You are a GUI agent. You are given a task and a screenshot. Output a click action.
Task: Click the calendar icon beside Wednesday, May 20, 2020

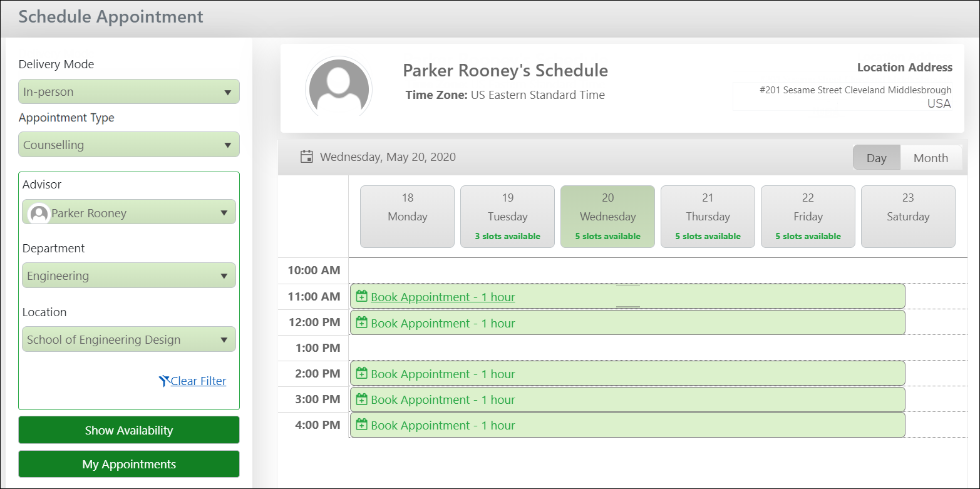pyautogui.click(x=307, y=157)
